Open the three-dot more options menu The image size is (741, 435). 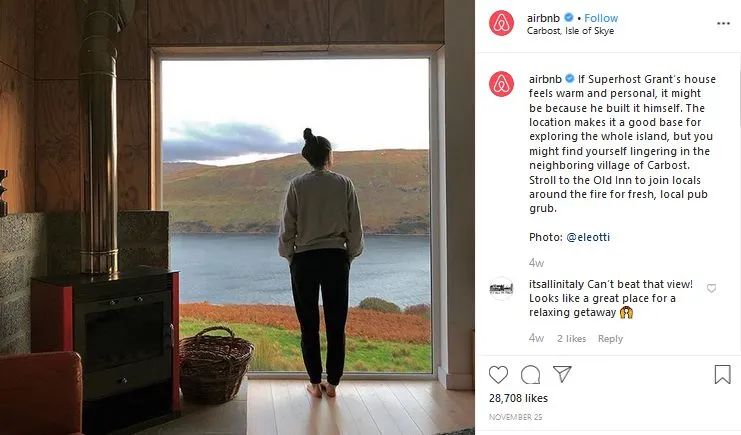723,23
